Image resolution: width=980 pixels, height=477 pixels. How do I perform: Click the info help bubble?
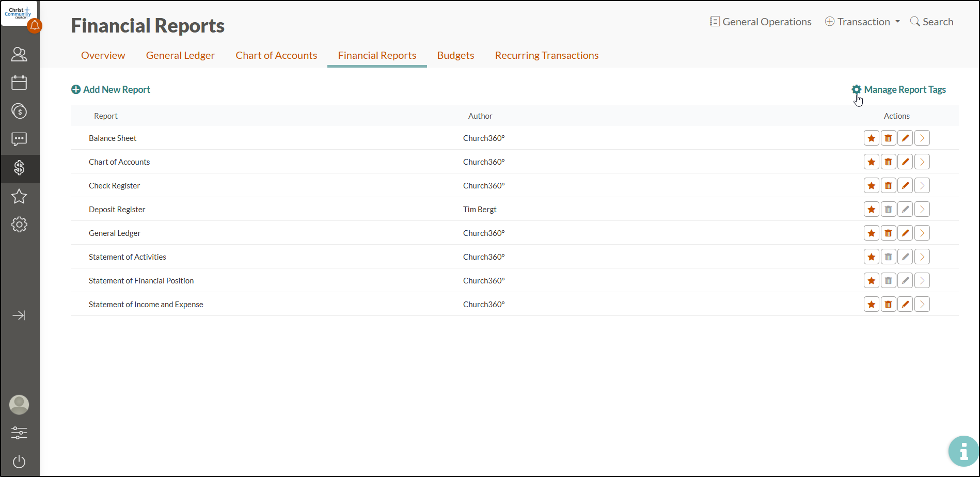(x=963, y=451)
